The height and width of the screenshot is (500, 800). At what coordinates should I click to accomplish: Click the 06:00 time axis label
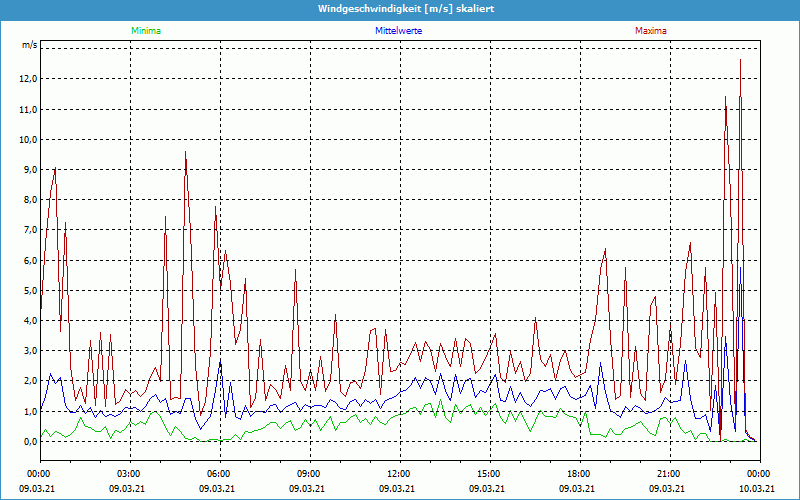click(x=219, y=473)
